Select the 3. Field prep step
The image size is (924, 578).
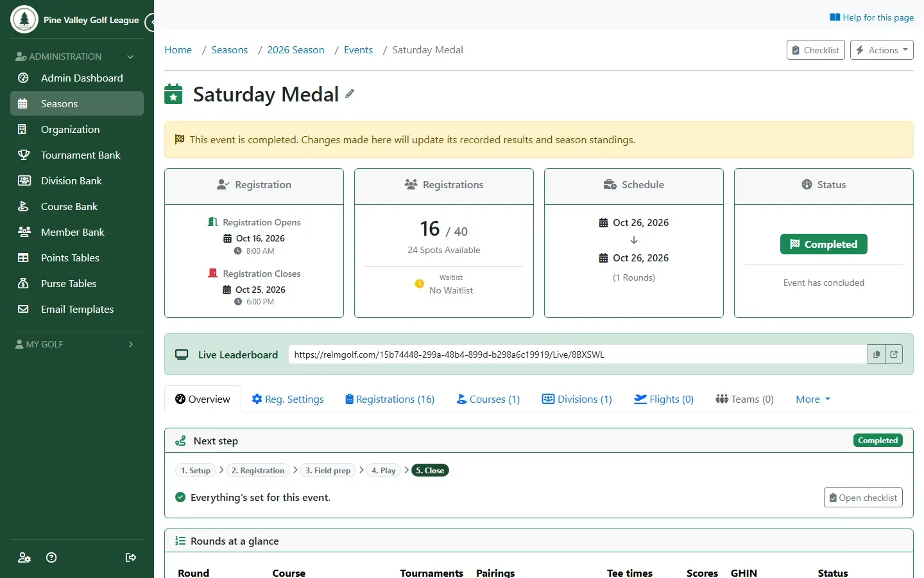coord(328,471)
